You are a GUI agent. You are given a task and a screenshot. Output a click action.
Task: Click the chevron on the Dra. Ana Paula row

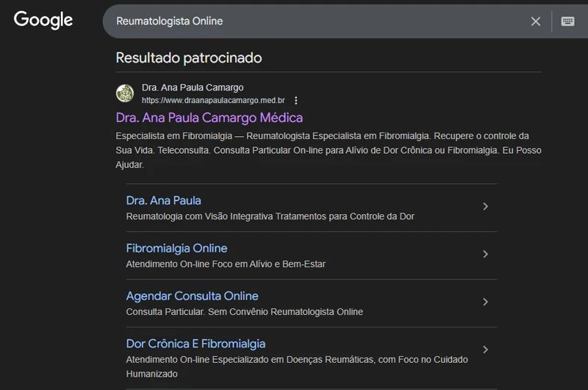(x=485, y=207)
